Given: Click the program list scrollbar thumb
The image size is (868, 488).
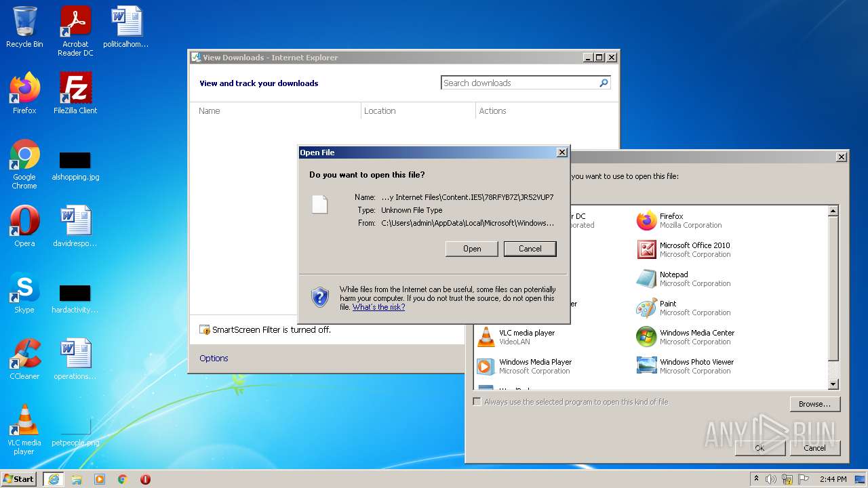Looking at the screenshot, I should 833,288.
